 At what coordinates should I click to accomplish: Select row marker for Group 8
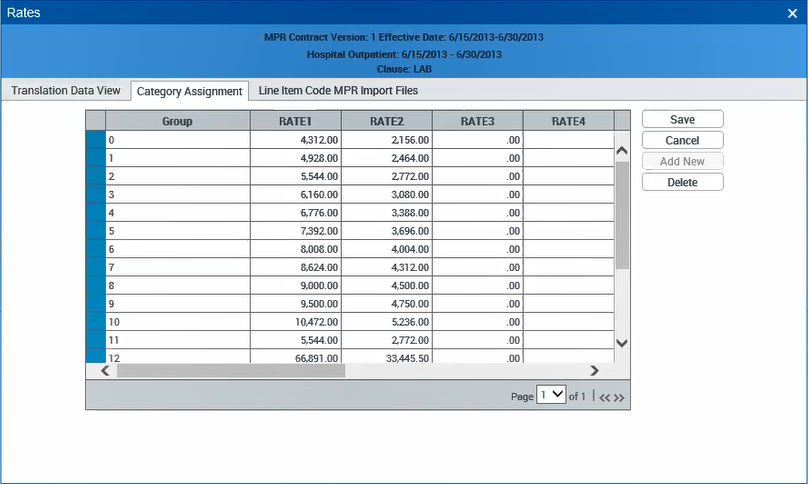point(95,286)
